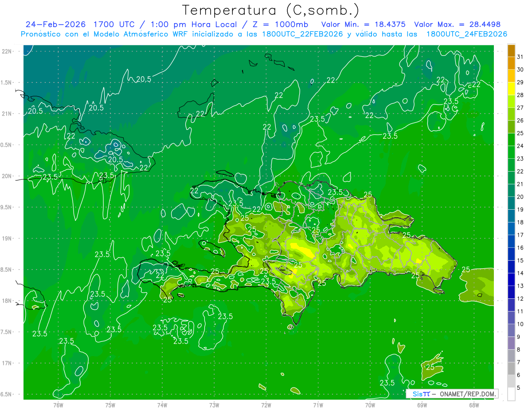This screenshot has width=532, height=411.
Task: Pick the purple swatch between 9 and 10
Action: coord(511,330)
